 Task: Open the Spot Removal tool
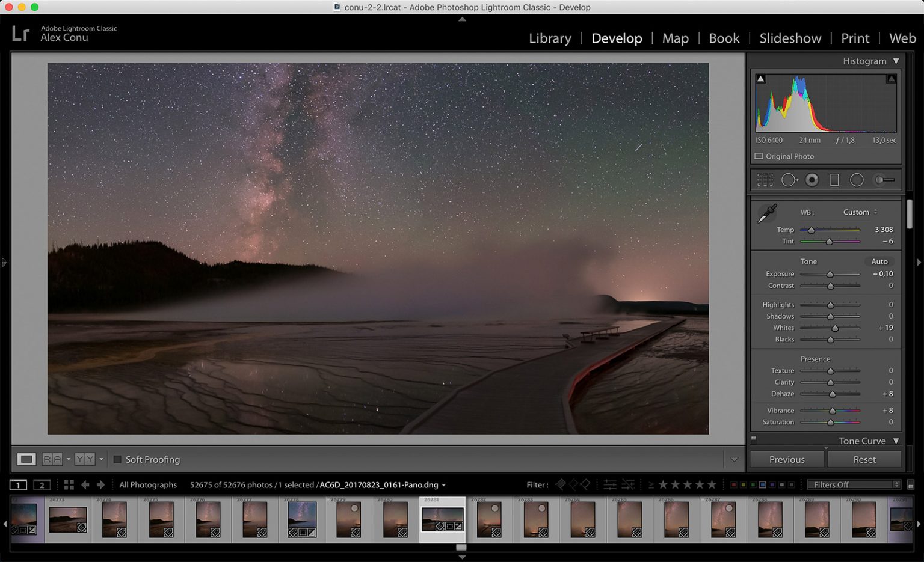pos(789,180)
